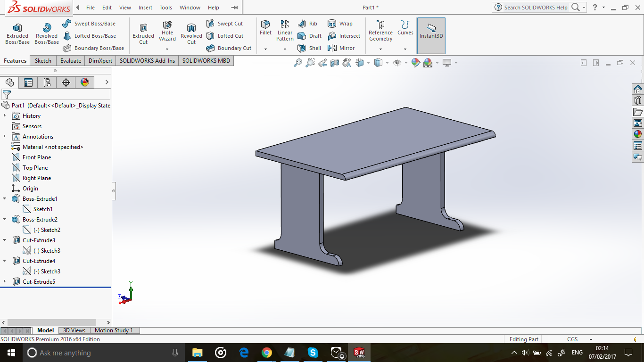
Task: Open Windows Start menu
Action: coord(11,353)
